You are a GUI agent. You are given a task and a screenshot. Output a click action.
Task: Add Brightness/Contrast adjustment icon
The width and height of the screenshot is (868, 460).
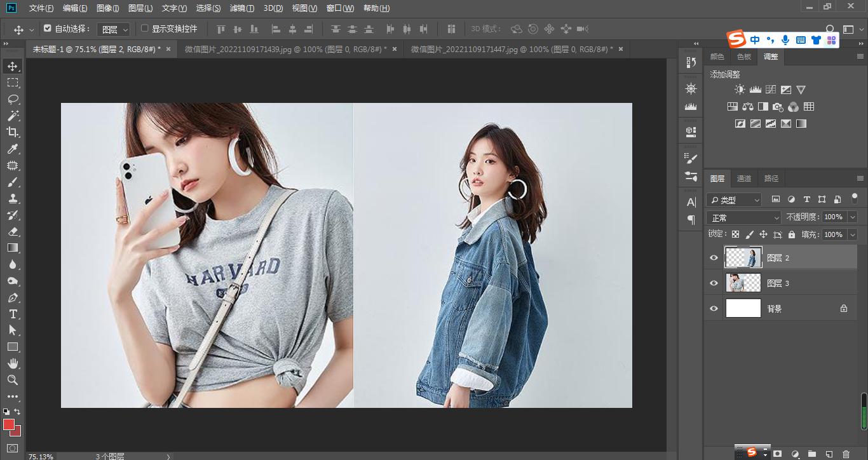740,90
